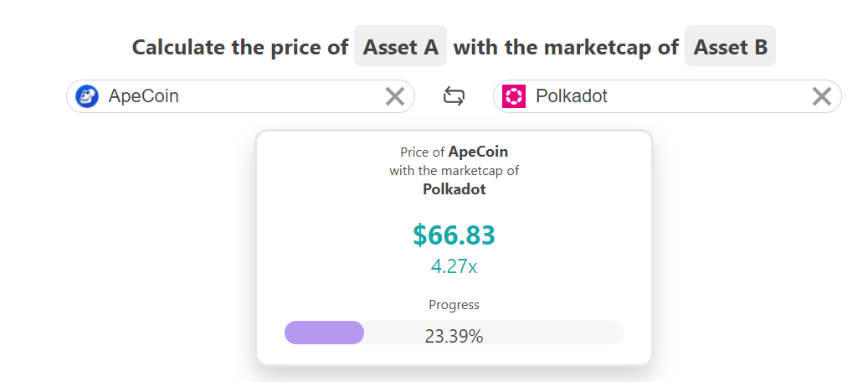The height and width of the screenshot is (382, 868).
Task: Click the Progress label text
Action: pyautogui.click(x=454, y=304)
